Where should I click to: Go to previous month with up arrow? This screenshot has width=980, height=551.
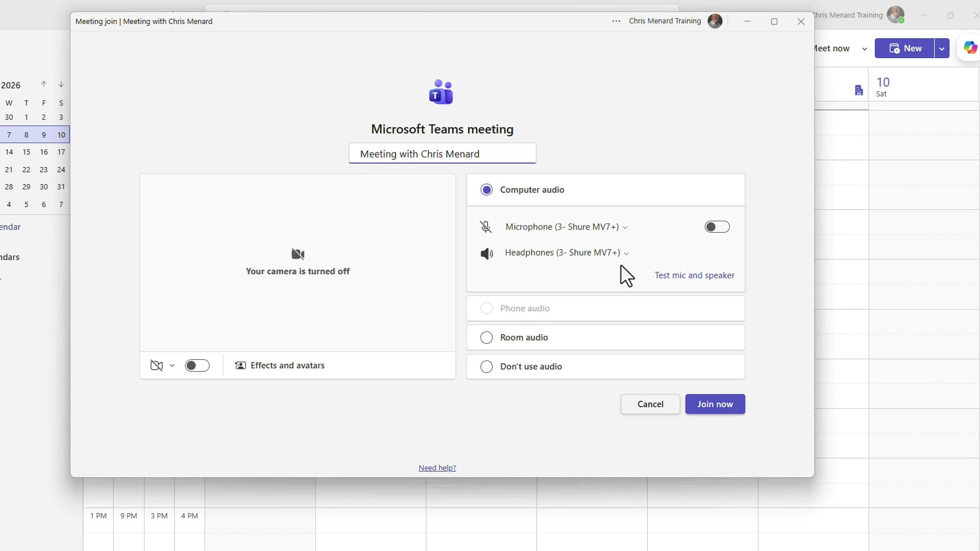point(44,84)
